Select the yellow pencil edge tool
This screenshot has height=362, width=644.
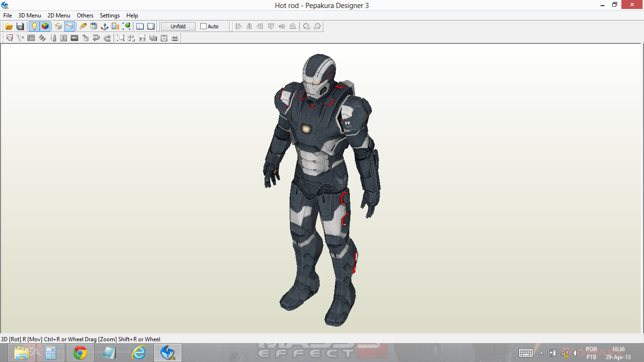83,26
